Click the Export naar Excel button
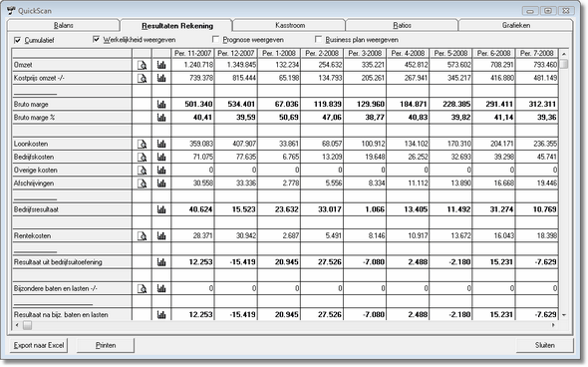The image size is (588, 367). (39, 345)
